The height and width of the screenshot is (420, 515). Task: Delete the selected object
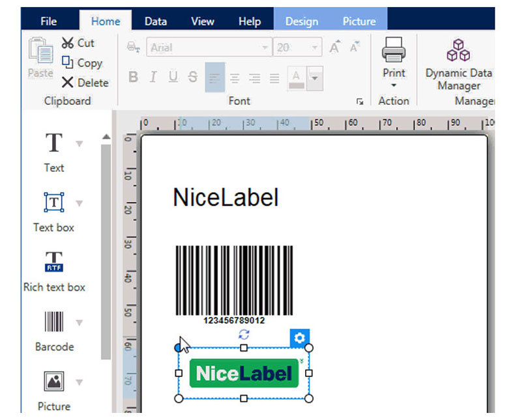pos(85,82)
